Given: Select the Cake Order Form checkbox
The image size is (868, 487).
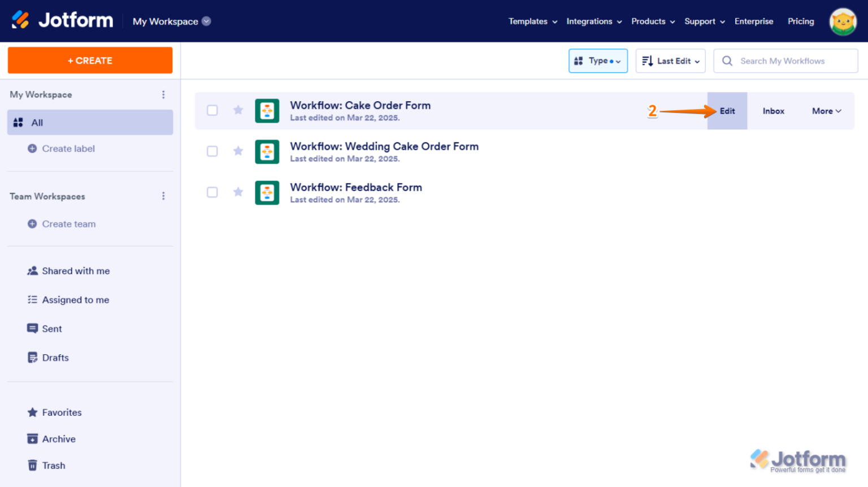Looking at the screenshot, I should tap(212, 110).
